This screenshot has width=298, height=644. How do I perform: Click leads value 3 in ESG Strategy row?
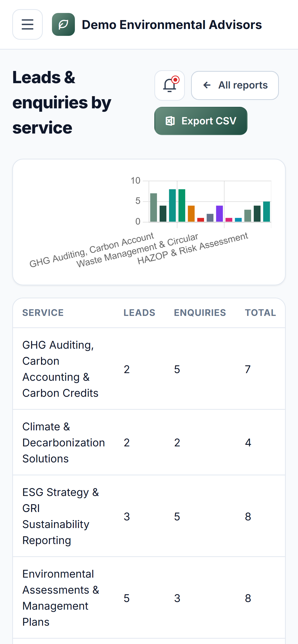tap(127, 517)
